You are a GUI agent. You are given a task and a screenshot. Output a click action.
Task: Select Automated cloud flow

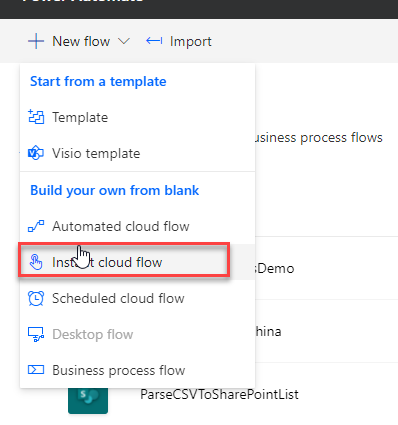pos(137,226)
